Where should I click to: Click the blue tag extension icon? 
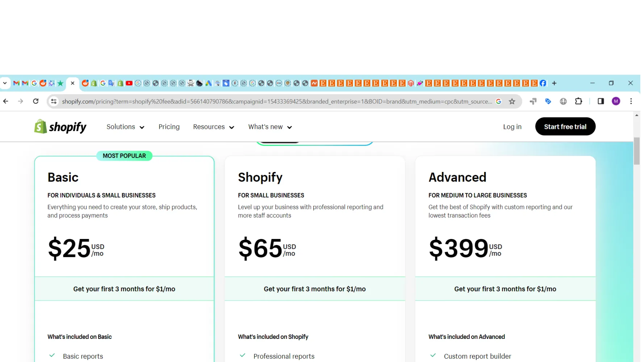(x=548, y=101)
